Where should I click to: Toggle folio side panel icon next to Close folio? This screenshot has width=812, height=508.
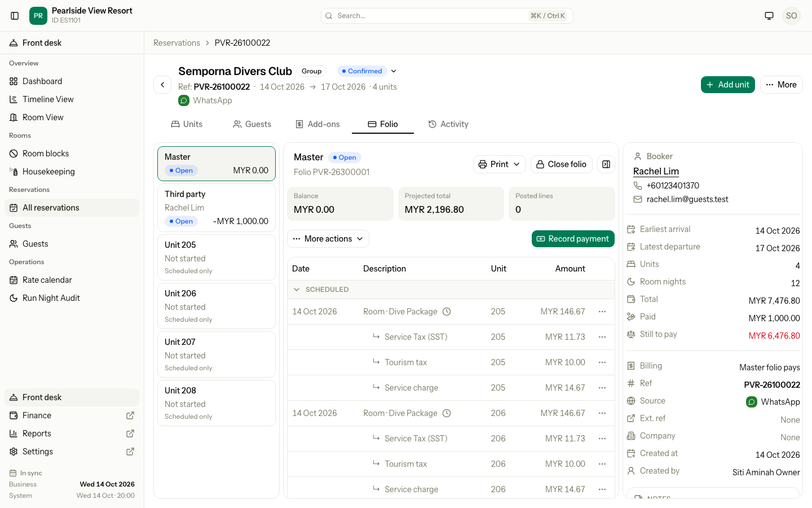point(606,164)
